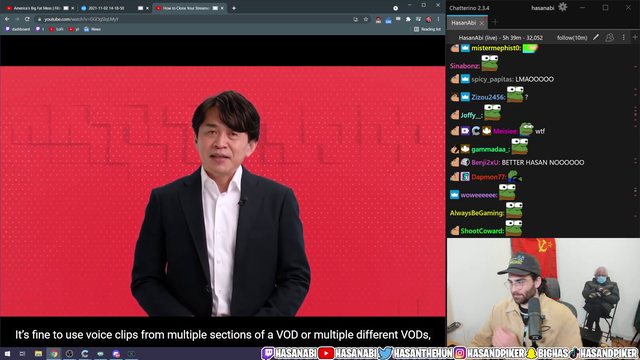Click the pencil moderation mode icon
This screenshot has height=360, width=640.
[596, 37]
